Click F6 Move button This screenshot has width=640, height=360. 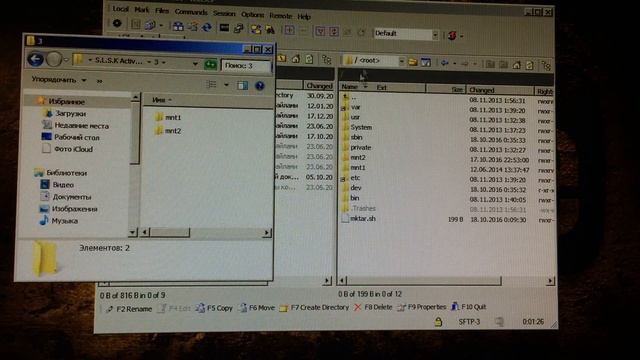point(257,307)
